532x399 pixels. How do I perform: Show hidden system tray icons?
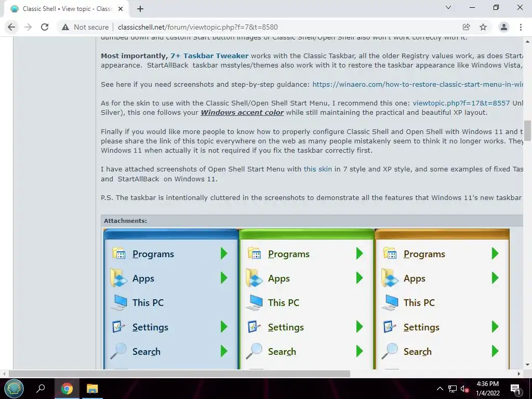click(x=440, y=389)
